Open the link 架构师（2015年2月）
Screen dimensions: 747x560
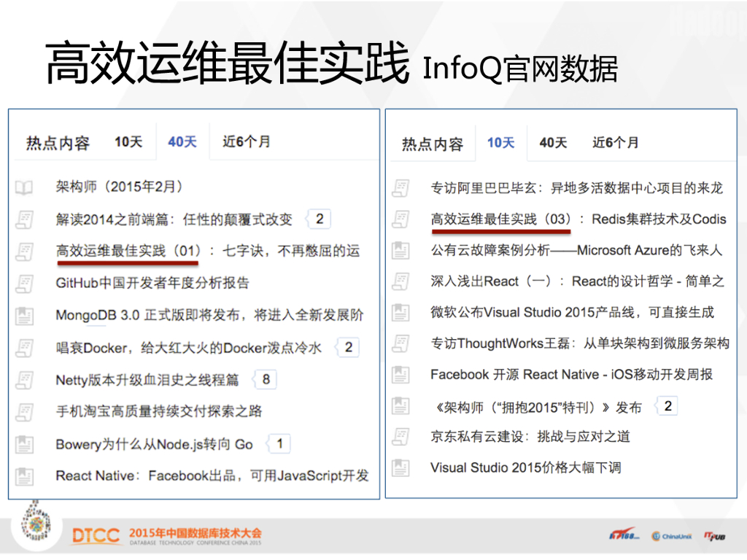click(120, 187)
